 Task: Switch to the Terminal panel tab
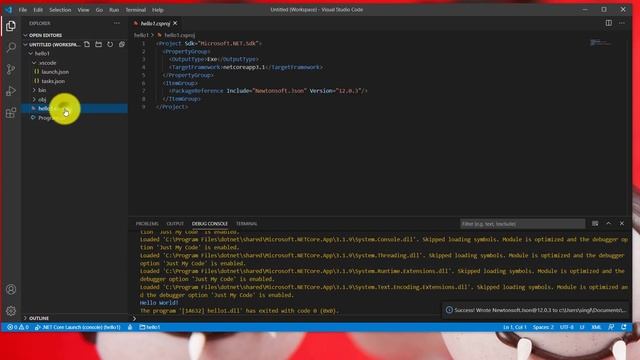coord(247,224)
